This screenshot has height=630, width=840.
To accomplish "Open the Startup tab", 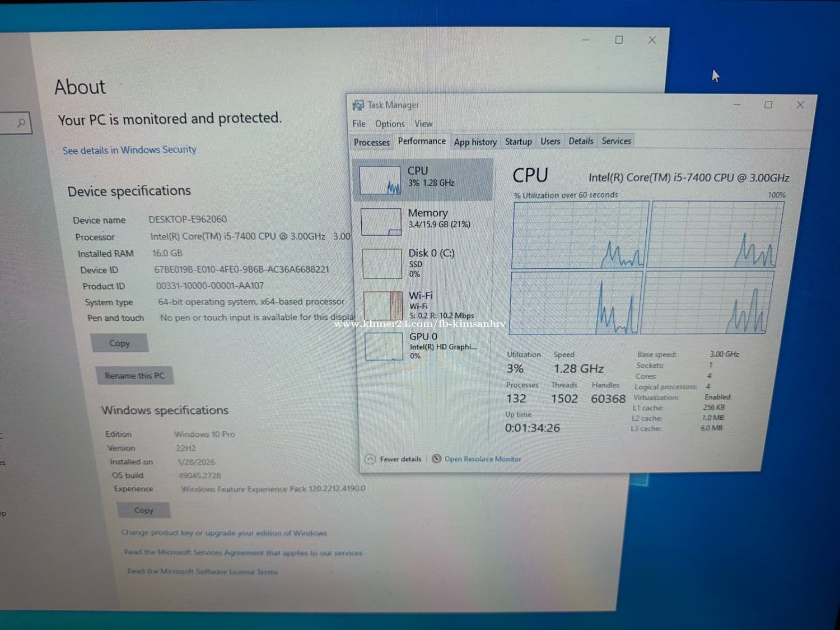I will pyautogui.click(x=518, y=142).
